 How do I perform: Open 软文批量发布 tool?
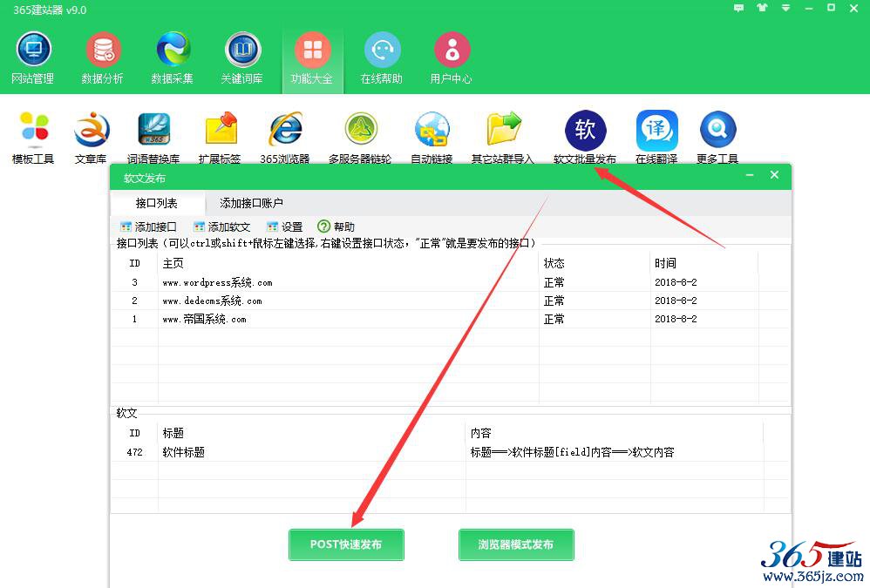585,138
